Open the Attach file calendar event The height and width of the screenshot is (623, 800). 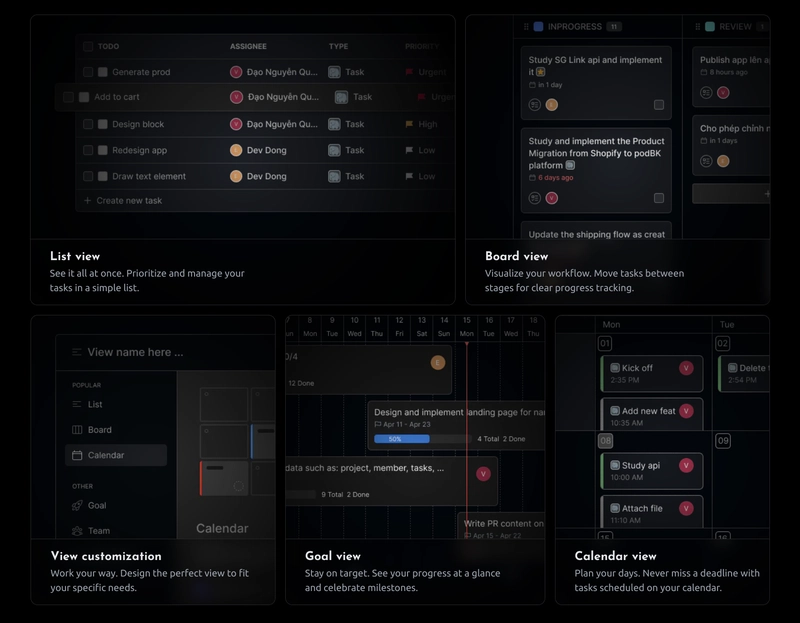pyautogui.click(x=652, y=512)
